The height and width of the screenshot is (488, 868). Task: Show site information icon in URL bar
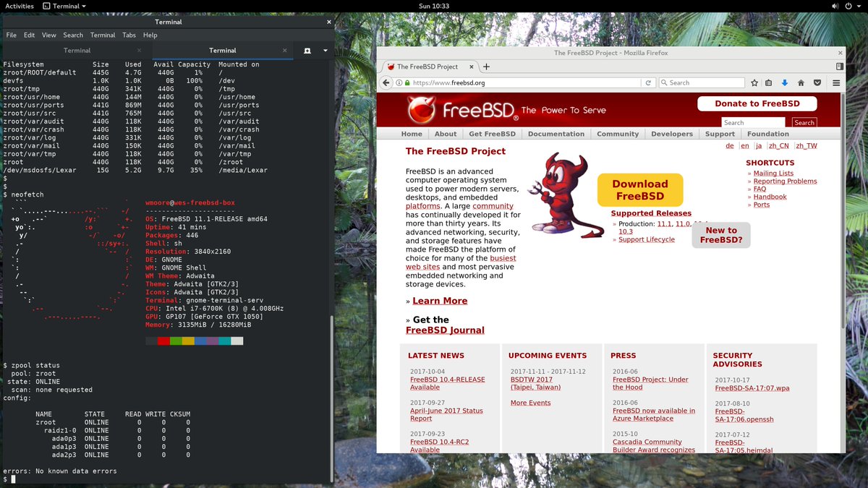[x=399, y=82]
